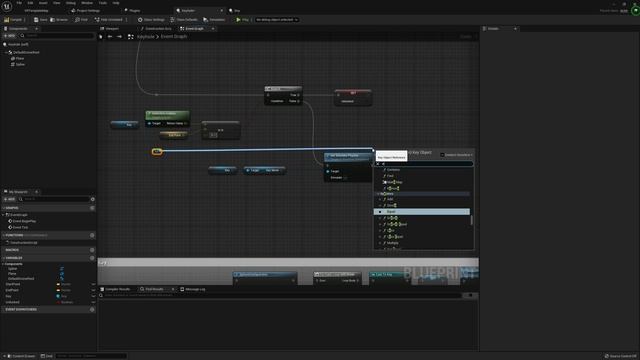Click the Components panel search field
Image resolution: width=640 pixels, height=360 pixels.
[57, 36]
